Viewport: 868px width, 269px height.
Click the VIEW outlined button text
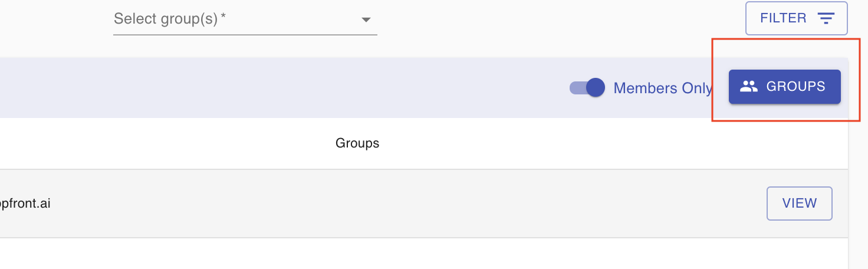tap(800, 204)
